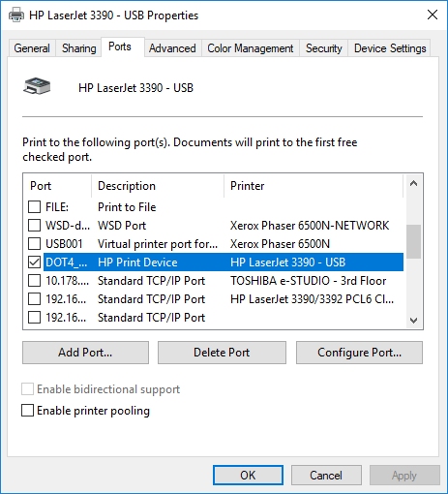Select the Xerox Phaser 6500N-NETWORK row
This screenshot has width=448, height=494.
[215, 226]
